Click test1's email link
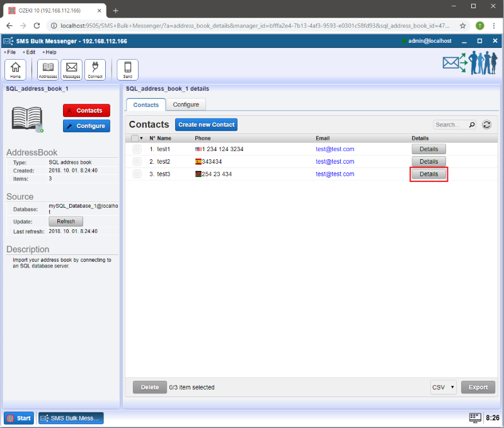This screenshot has height=428, width=504. [335, 149]
